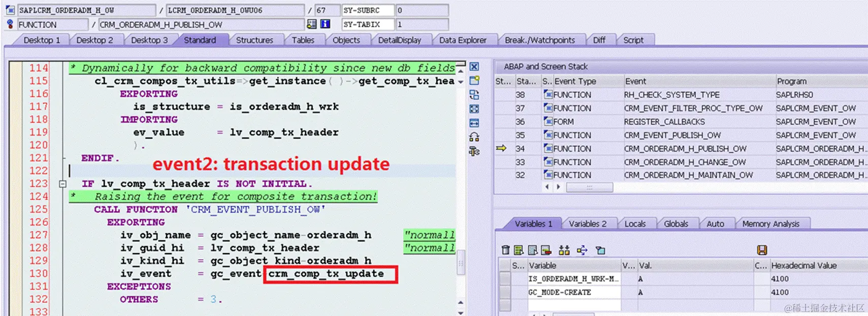
Task: Click the CRM_ORDERADM_H_CHANGE_OW stack entry
Action: 685,162
